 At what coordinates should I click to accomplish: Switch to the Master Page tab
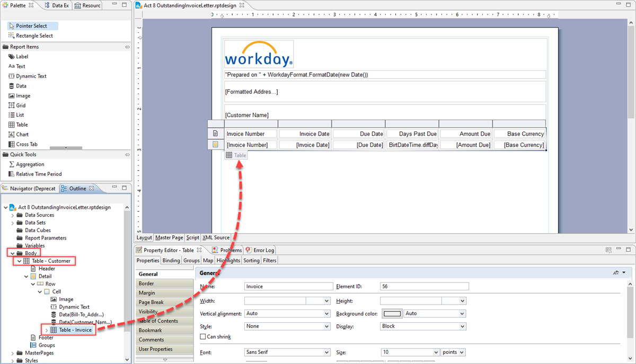tap(170, 238)
